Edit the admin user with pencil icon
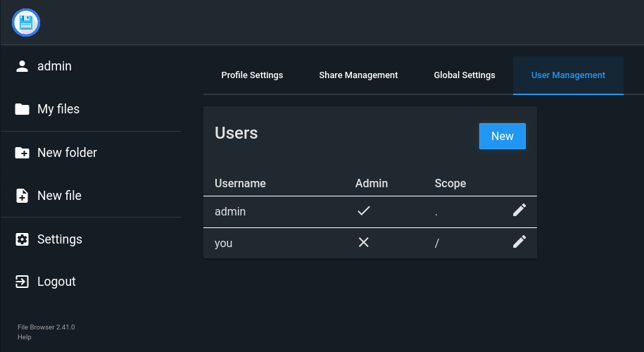Image resolution: width=644 pixels, height=352 pixels. [519, 210]
